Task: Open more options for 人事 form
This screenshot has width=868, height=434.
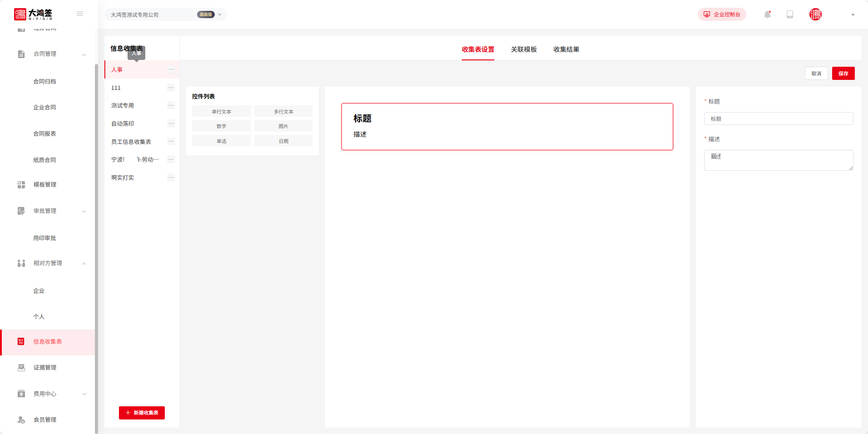Action: 171,69
